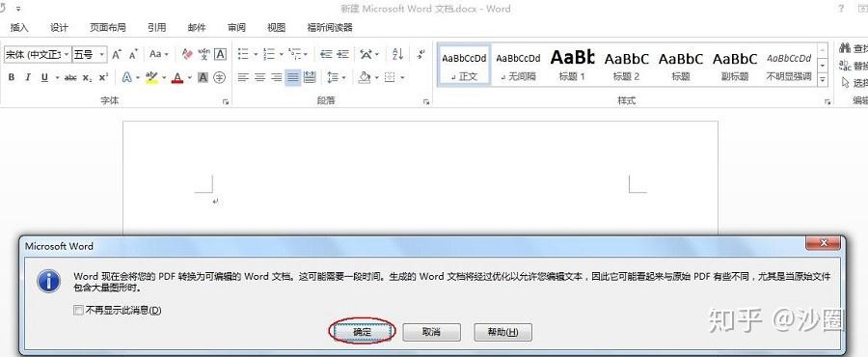The height and width of the screenshot is (357, 868).
Task: Decrease font size with shrink-font icon
Action: point(133,54)
